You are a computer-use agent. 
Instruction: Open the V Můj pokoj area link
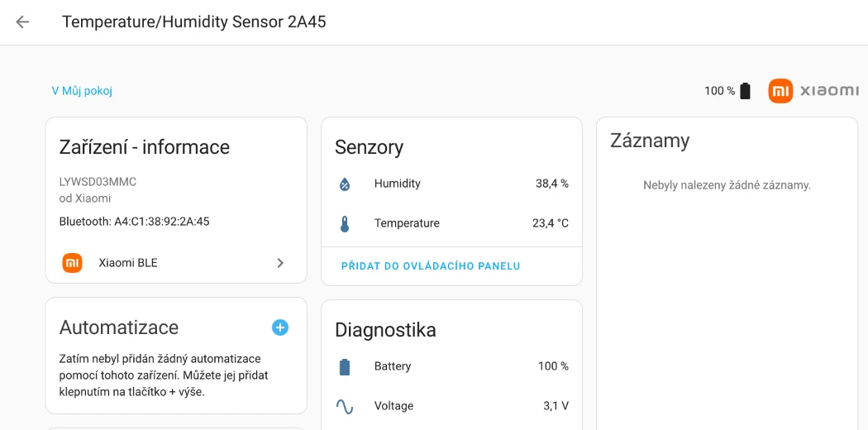(x=82, y=91)
